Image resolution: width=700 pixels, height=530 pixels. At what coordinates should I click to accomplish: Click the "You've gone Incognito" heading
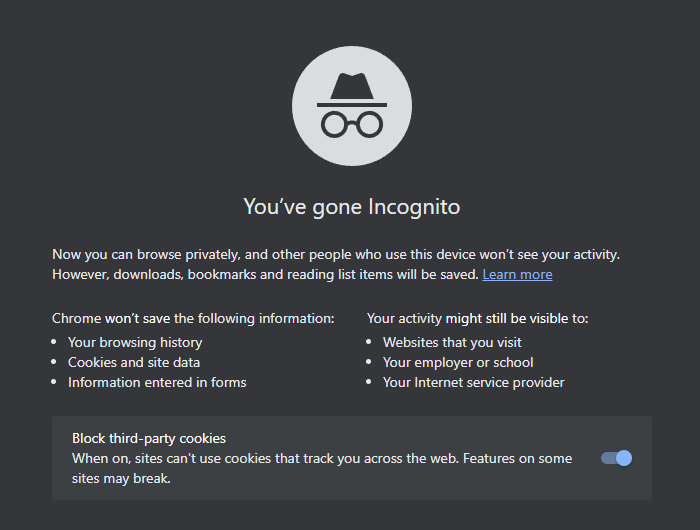pos(352,207)
